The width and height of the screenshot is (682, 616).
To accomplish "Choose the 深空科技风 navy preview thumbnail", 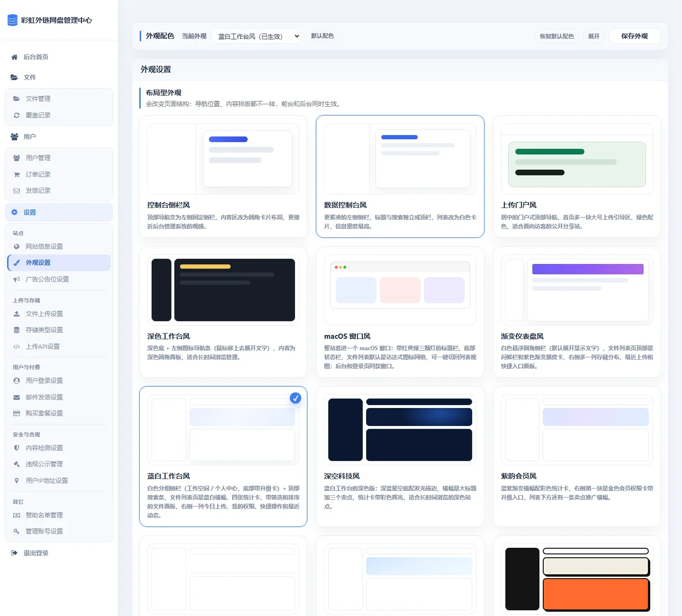I will click(400, 430).
